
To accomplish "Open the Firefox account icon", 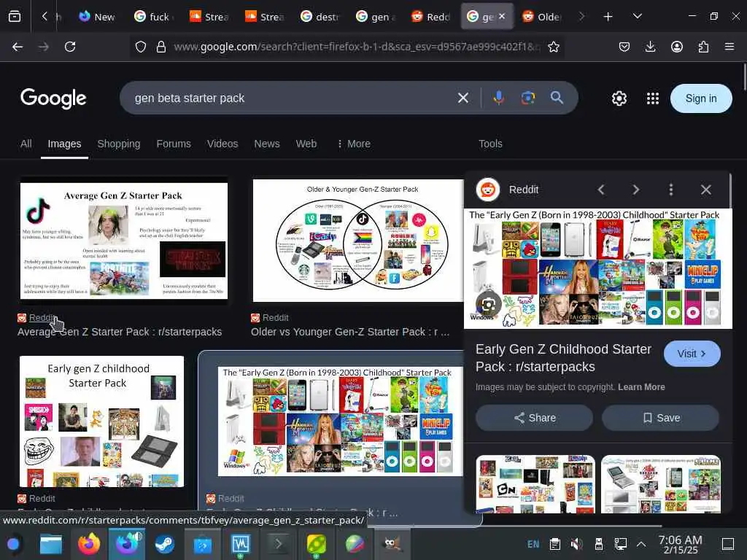I will [x=677, y=47].
